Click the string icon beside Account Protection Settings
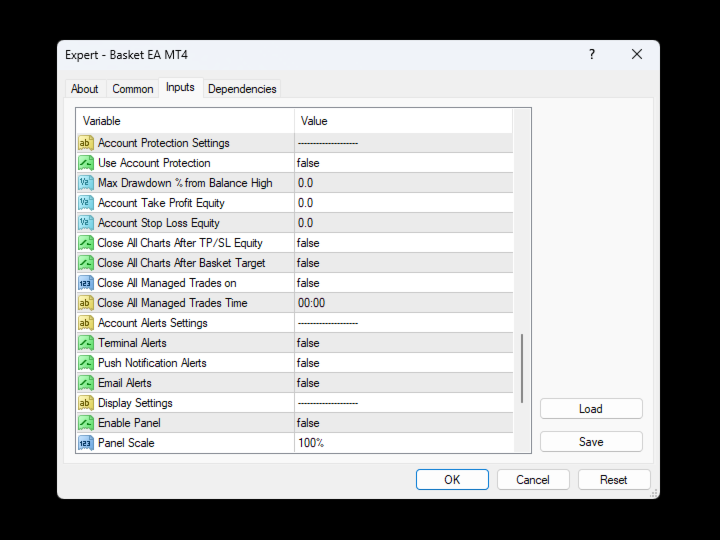 point(85,143)
